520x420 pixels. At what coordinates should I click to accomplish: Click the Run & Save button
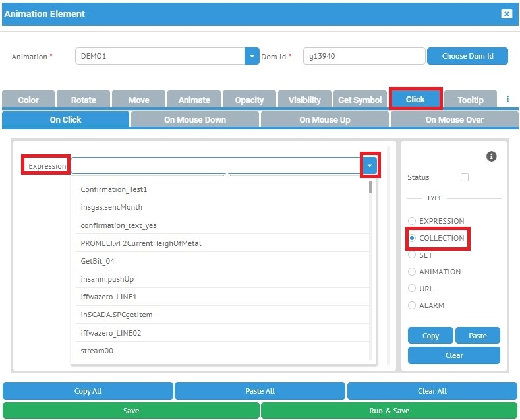click(389, 411)
